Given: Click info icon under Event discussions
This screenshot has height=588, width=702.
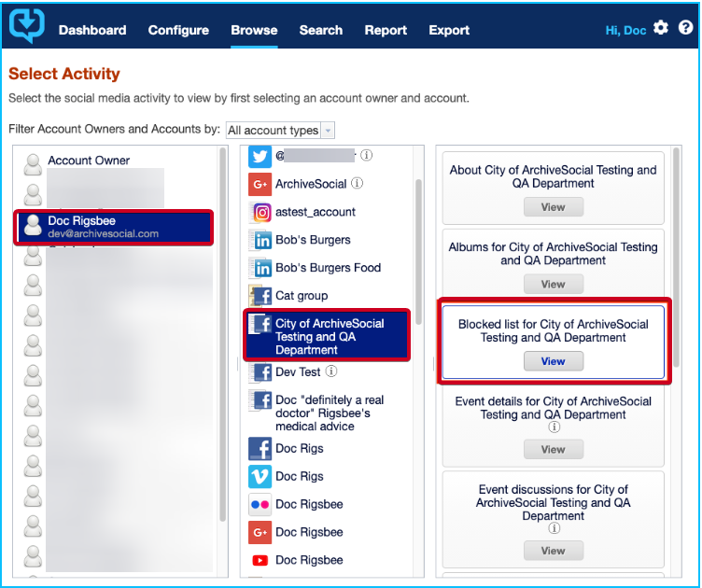Looking at the screenshot, I should [x=554, y=528].
